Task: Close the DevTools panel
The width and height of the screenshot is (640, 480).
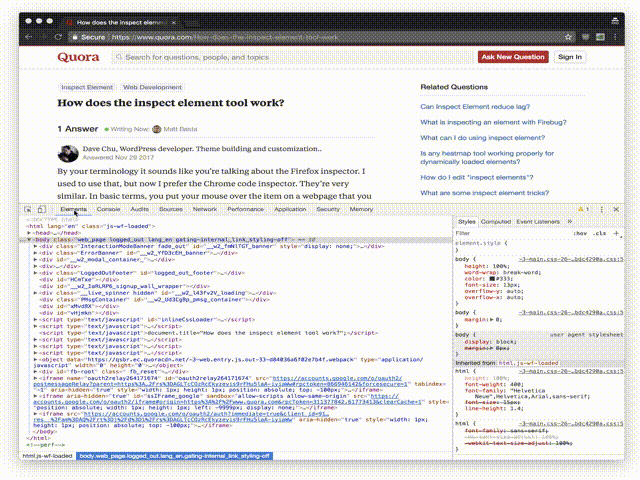Action: (616, 209)
